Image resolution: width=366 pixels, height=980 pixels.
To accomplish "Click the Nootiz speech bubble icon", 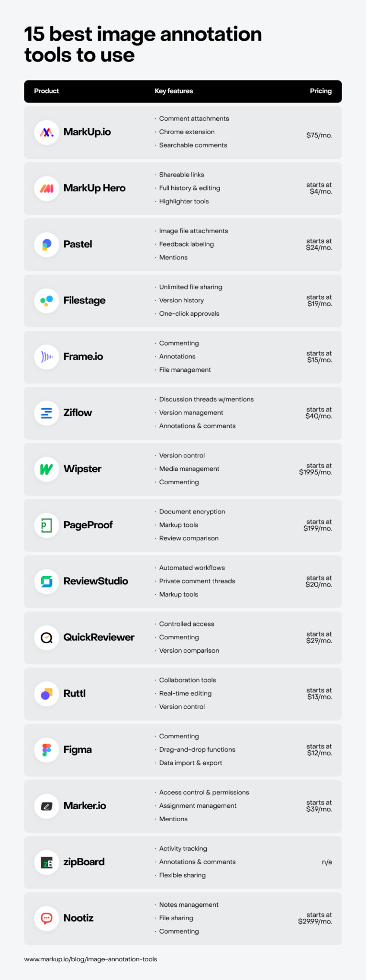I will (46, 918).
